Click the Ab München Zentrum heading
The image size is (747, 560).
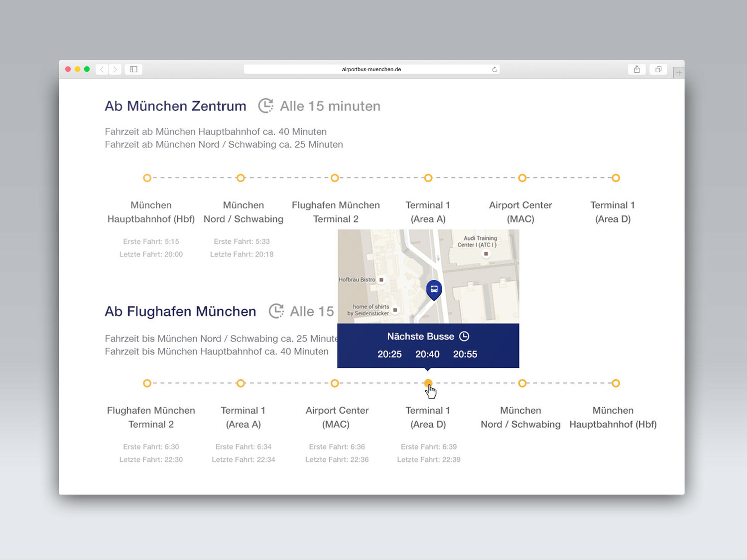pos(175,106)
